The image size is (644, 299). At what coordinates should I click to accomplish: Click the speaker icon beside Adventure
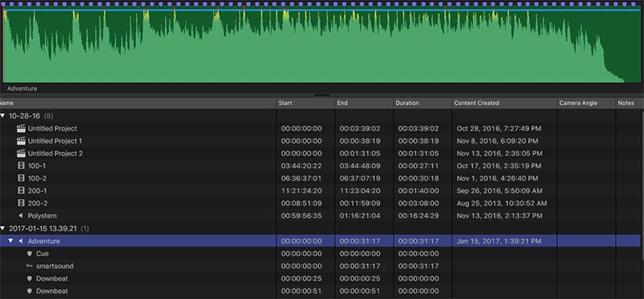tap(21, 241)
